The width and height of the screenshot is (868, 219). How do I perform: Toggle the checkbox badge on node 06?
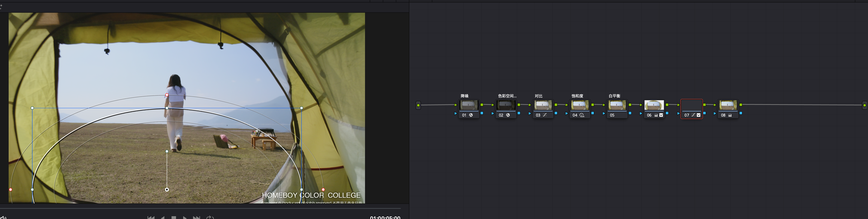(x=661, y=115)
